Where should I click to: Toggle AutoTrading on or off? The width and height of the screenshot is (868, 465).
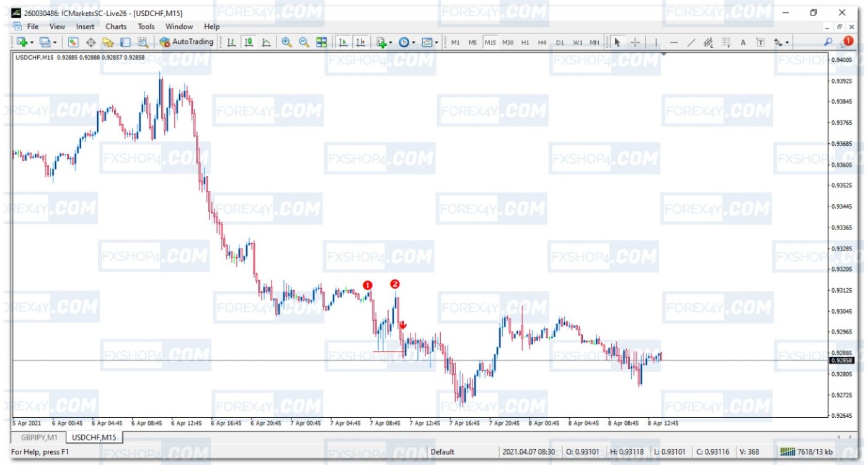[186, 42]
